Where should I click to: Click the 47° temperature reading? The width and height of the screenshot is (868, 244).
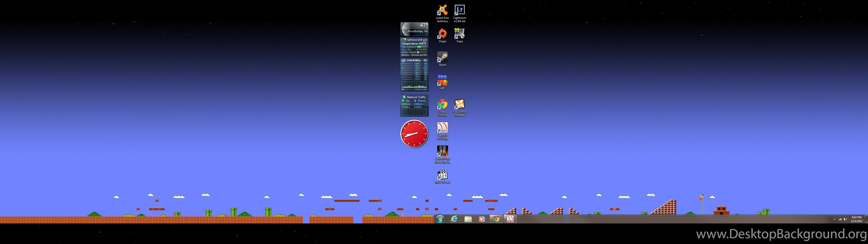click(424, 25)
